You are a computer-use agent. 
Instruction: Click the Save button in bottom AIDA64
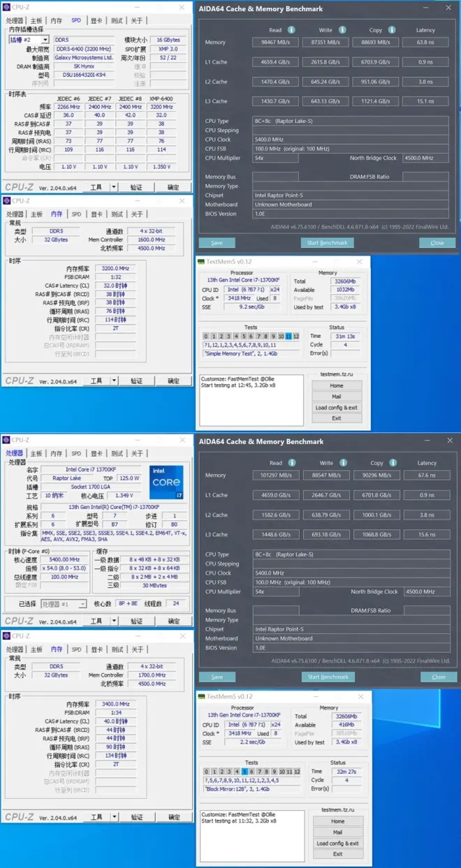pos(217,677)
